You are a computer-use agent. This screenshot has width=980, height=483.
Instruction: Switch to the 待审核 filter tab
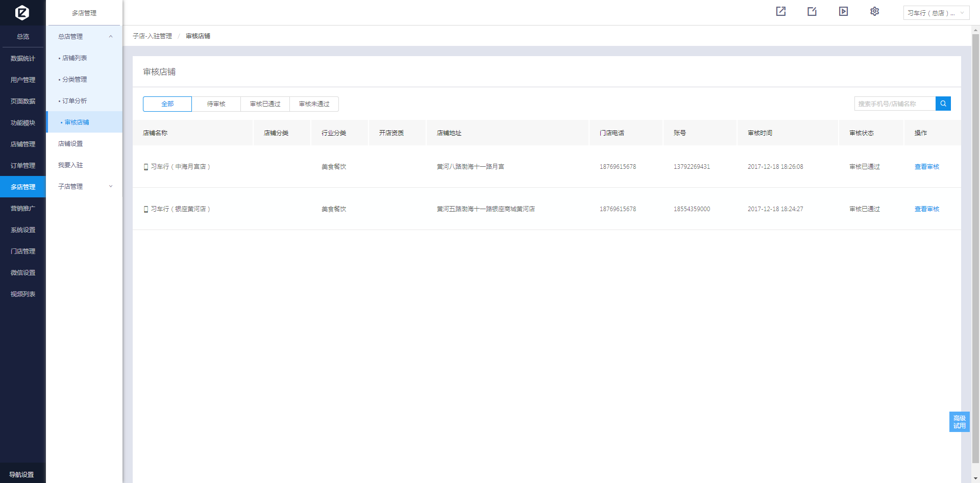[216, 104]
